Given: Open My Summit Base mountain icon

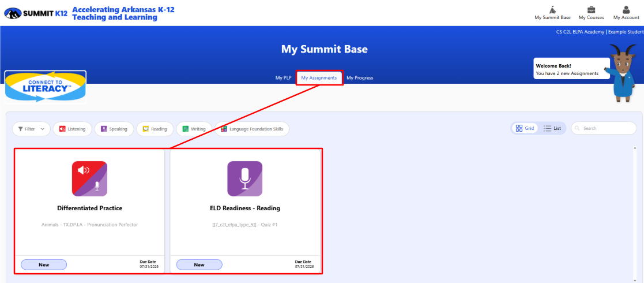Looking at the screenshot, I should [x=552, y=9].
